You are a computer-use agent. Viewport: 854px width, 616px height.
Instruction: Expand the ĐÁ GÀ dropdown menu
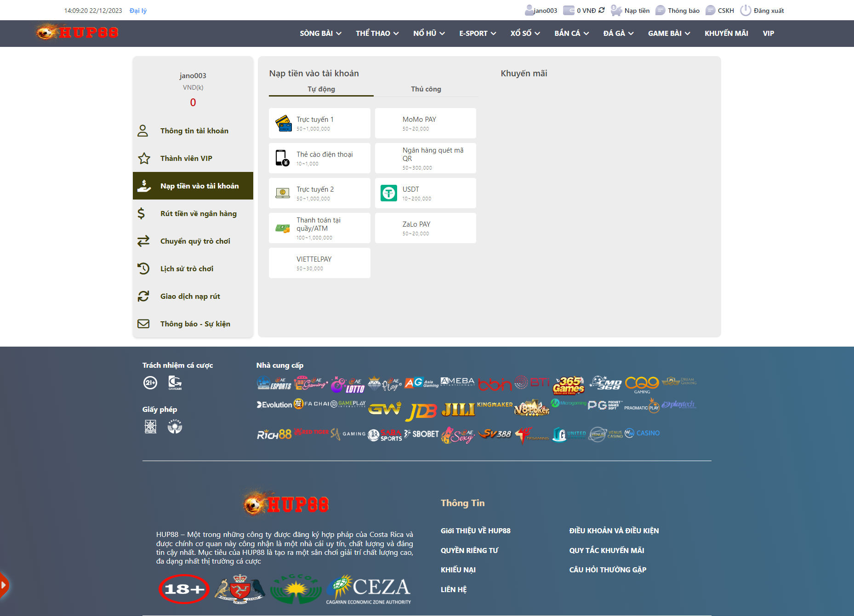click(x=618, y=33)
